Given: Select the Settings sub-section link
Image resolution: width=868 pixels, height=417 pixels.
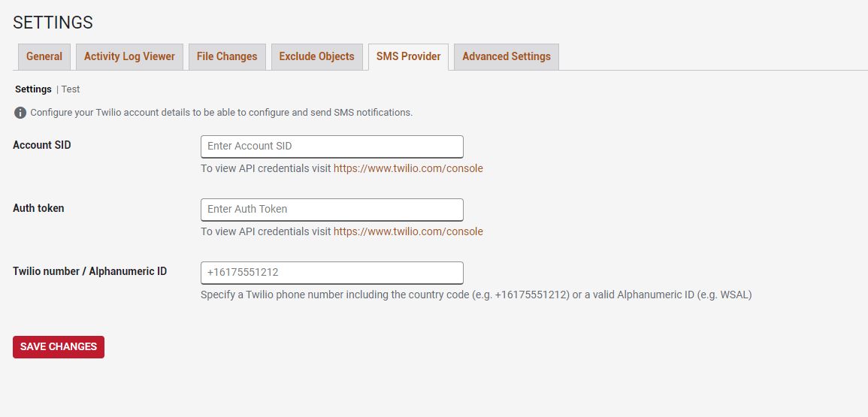Looking at the screenshot, I should point(33,89).
